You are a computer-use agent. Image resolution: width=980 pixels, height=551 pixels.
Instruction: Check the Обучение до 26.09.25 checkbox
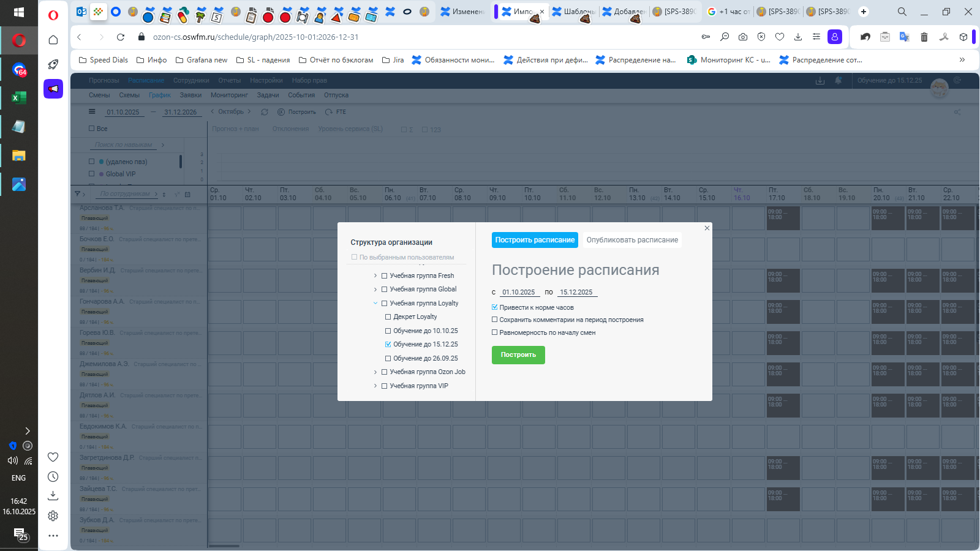388,359
